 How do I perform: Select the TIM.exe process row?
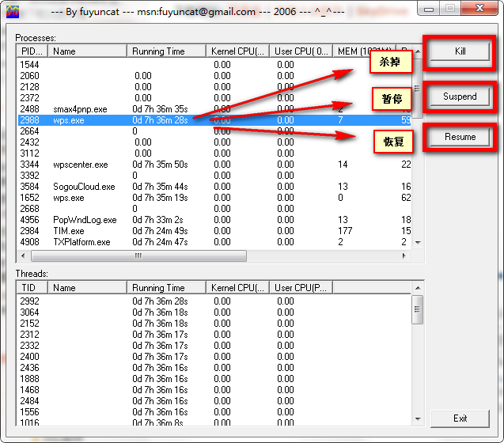(x=214, y=231)
